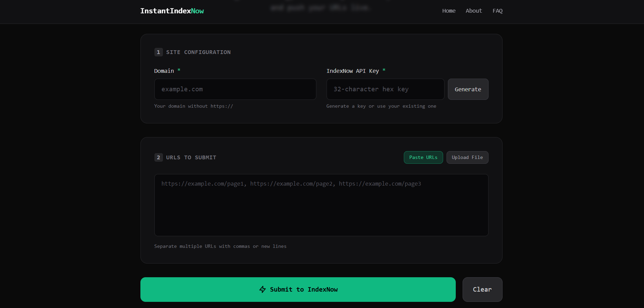Viewport: 644px width, 308px height.
Task: Click the lightning bolt submit icon
Action: click(262, 290)
